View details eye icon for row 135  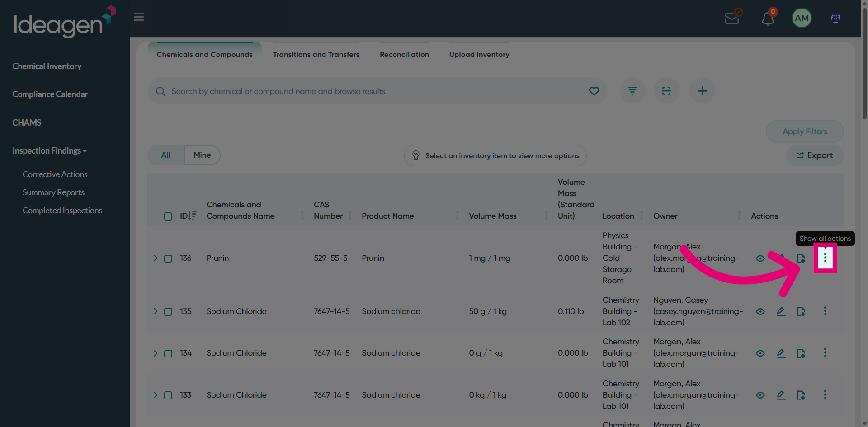tap(760, 311)
